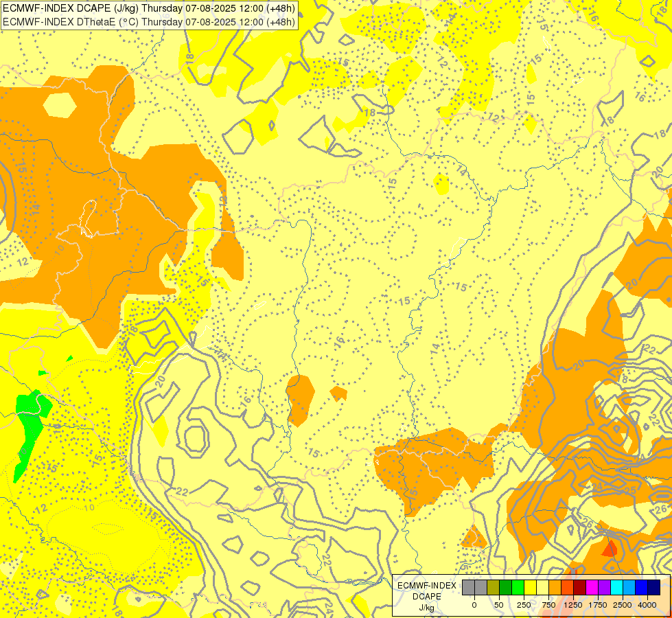Click the light orange legend swatch
Image resolution: width=672 pixels, height=618 pixels.
[555, 588]
